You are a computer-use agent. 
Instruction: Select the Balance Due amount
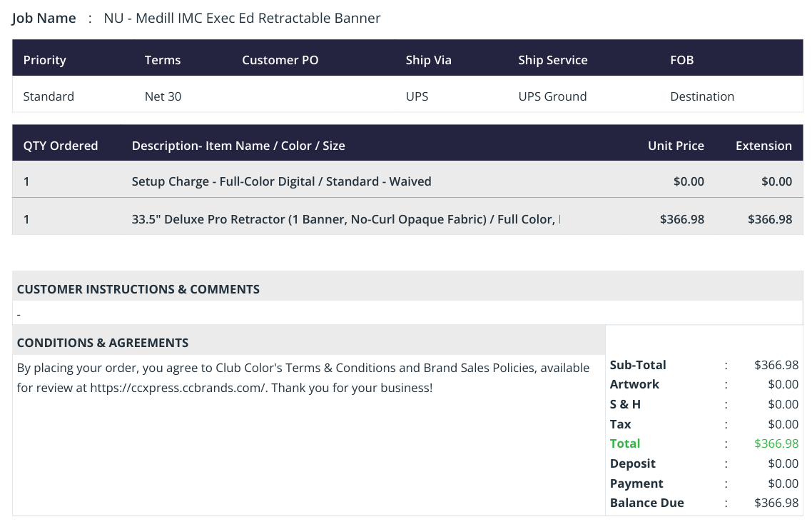coord(776,503)
